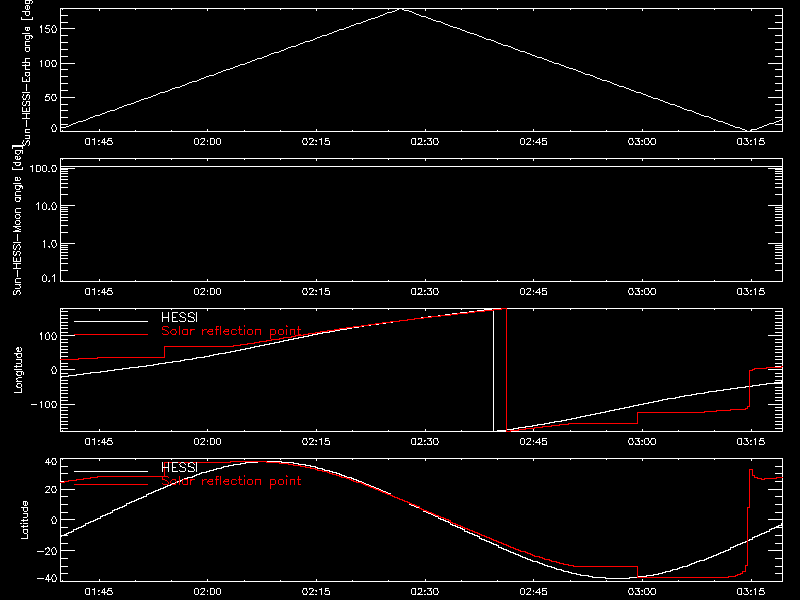Click the 0 tick on Longitude axis
This screenshot has height=600, width=800.
54,370
